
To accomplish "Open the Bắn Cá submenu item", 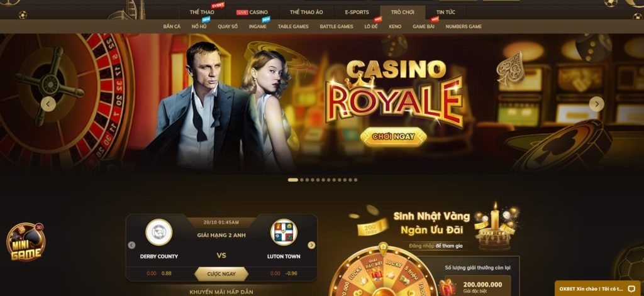I will pyautogui.click(x=172, y=26).
